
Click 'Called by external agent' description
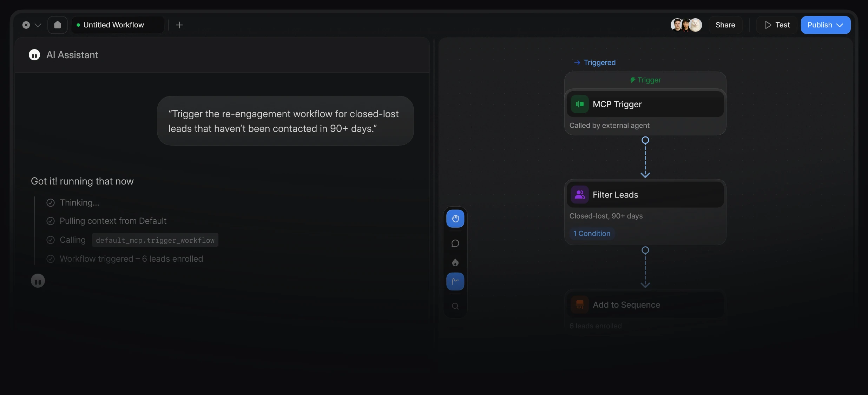[609, 126]
